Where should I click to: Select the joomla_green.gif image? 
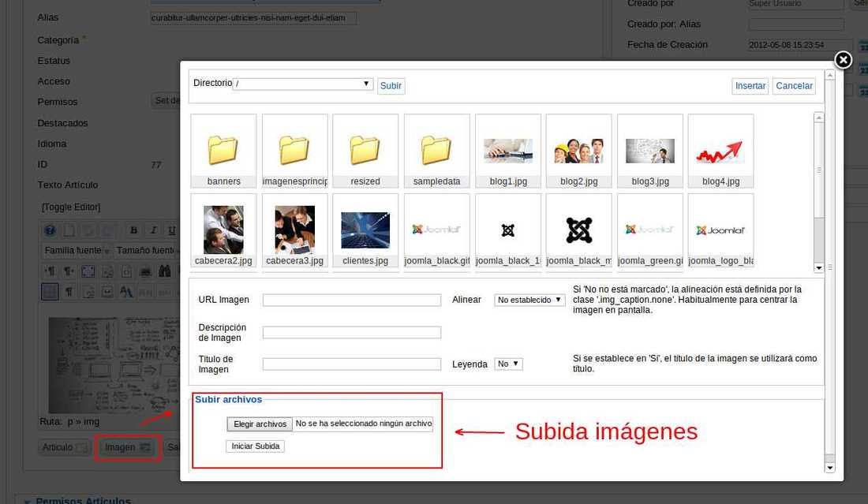tap(650, 230)
